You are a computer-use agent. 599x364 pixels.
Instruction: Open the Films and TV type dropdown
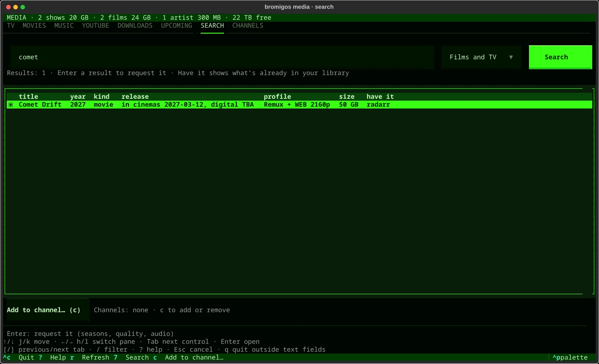pos(481,57)
